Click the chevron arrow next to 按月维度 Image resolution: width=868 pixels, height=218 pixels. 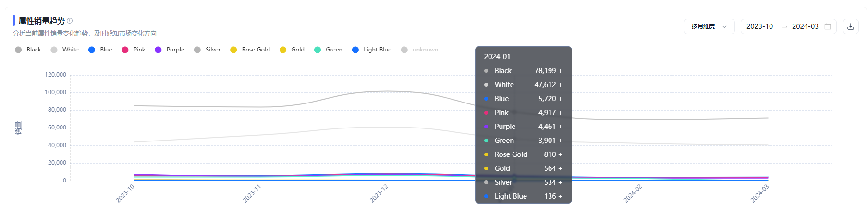(724, 26)
